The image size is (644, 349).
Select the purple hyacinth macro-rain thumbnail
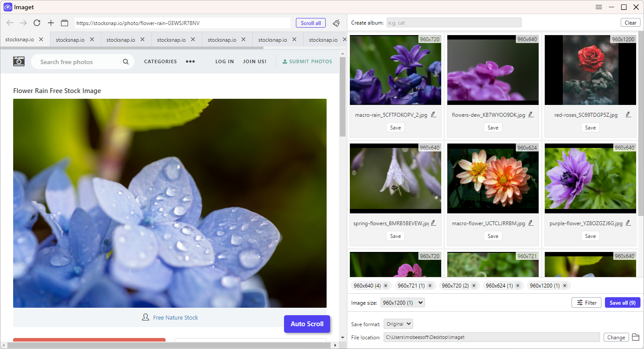pos(396,70)
